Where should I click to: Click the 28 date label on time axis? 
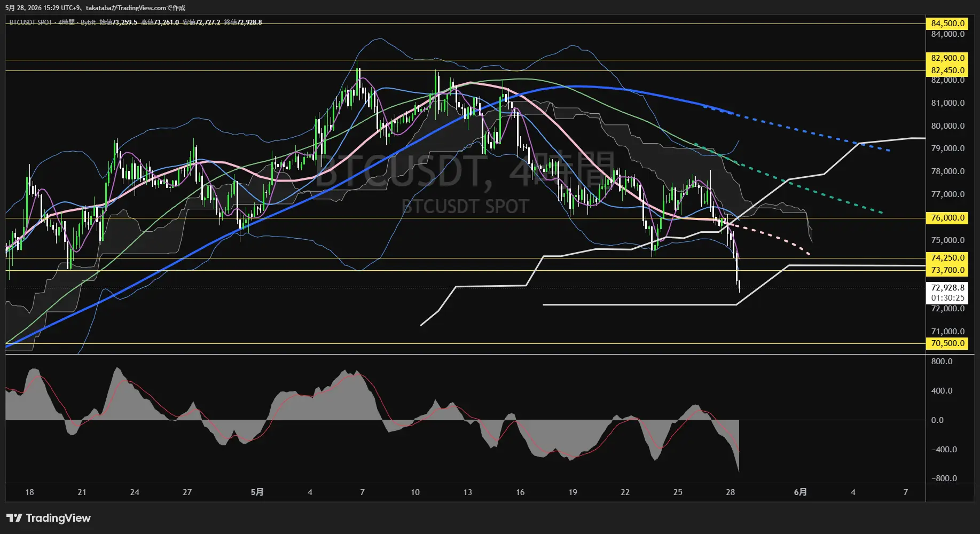point(730,492)
